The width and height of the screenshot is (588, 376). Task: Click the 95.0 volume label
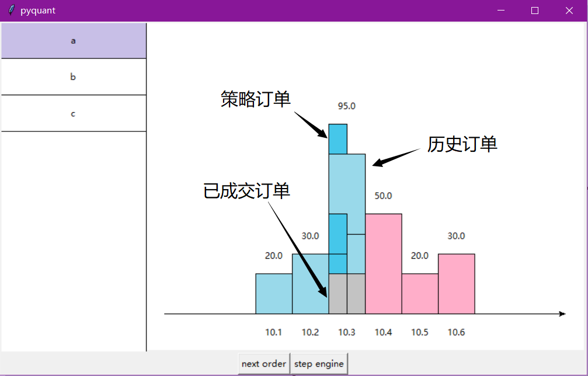click(x=346, y=106)
